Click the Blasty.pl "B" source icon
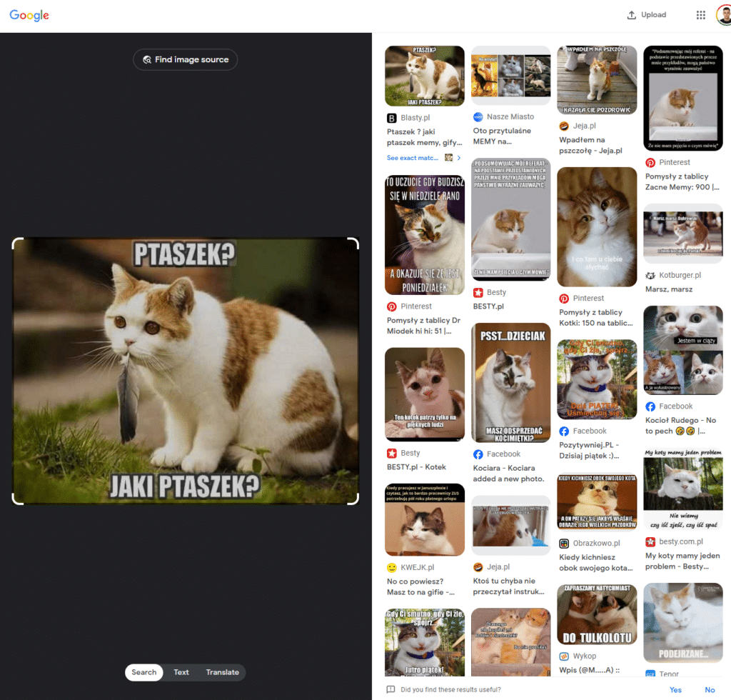The image size is (731, 700). click(x=390, y=116)
